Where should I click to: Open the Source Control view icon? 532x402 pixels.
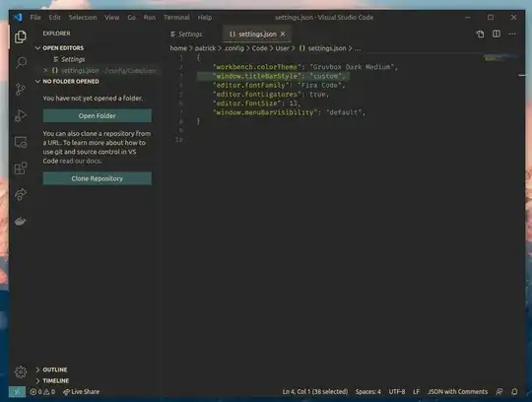(x=21, y=90)
